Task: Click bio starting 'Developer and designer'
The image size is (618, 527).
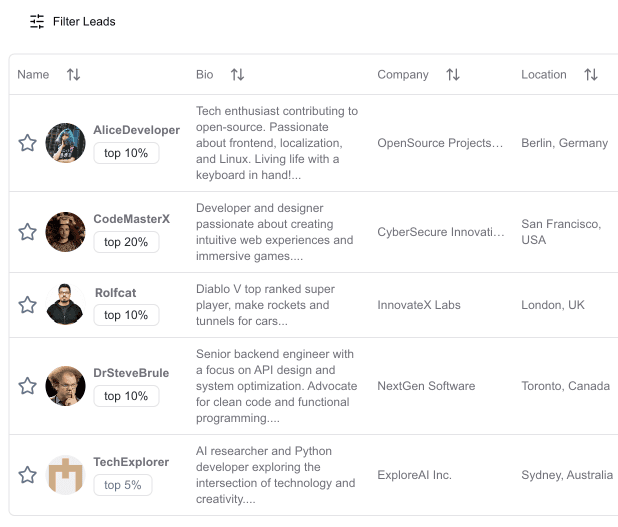Action: [x=275, y=232]
